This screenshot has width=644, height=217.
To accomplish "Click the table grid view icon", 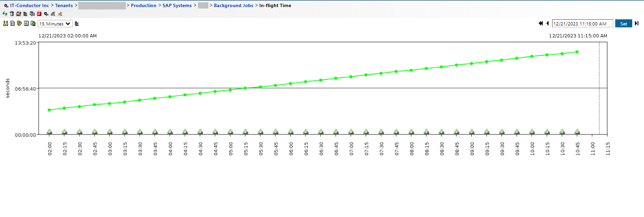I will 12,24.
